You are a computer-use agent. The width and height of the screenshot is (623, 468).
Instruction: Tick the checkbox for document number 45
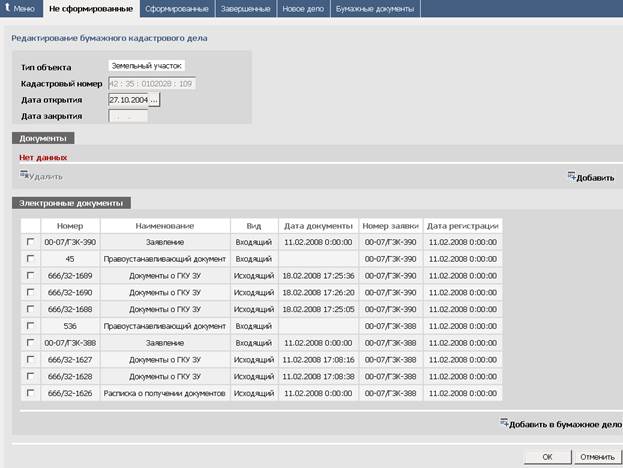coord(30,259)
